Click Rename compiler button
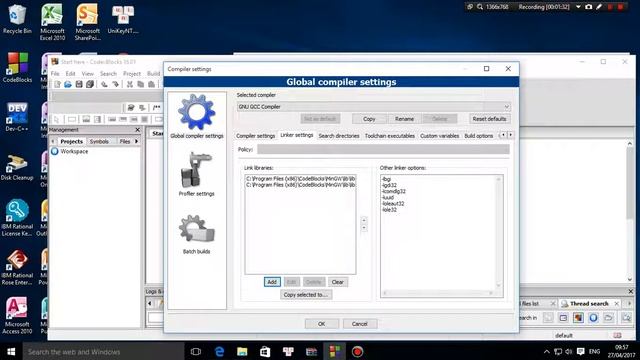Image resolution: width=640 pixels, height=360 pixels. (x=404, y=119)
